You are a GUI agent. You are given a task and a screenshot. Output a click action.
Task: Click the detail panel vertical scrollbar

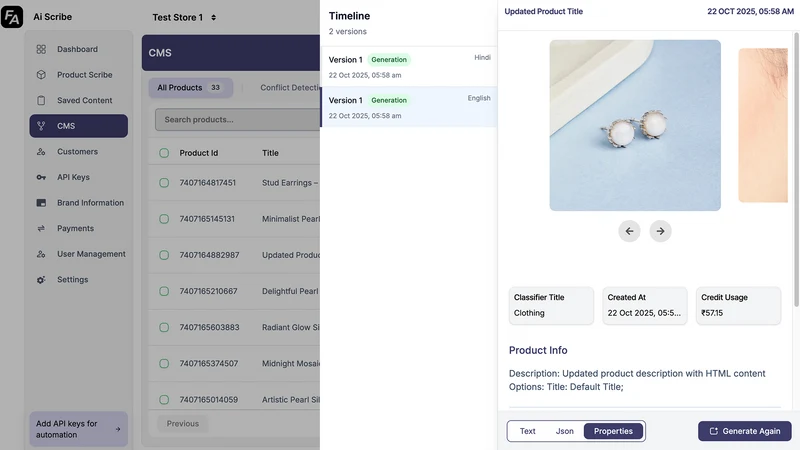(796, 169)
